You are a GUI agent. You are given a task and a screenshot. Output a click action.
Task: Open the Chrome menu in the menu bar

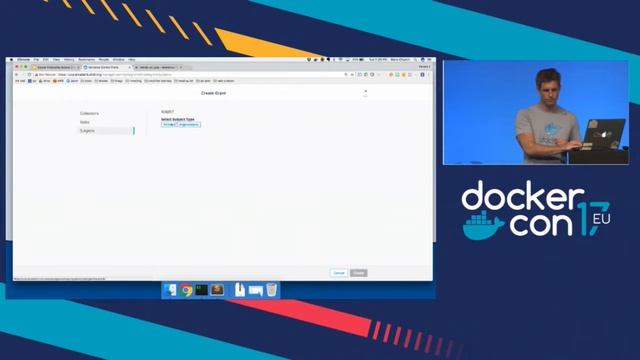(23, 60)
